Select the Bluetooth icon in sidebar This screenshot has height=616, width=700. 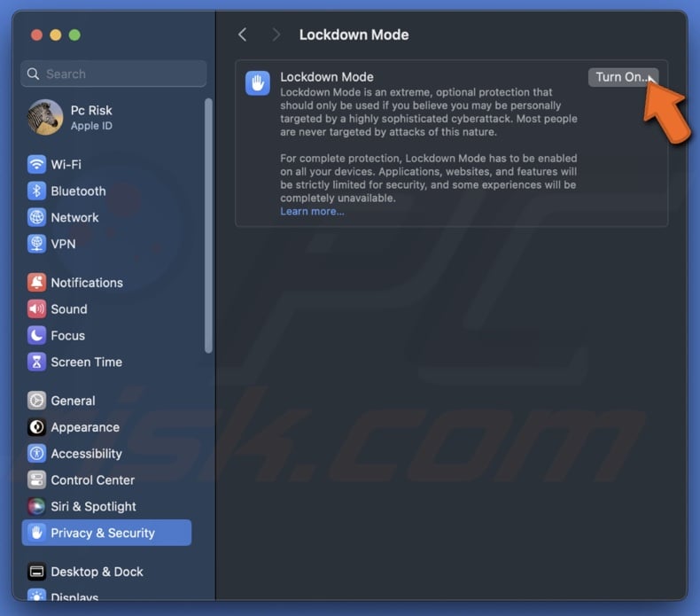(36, 191)
